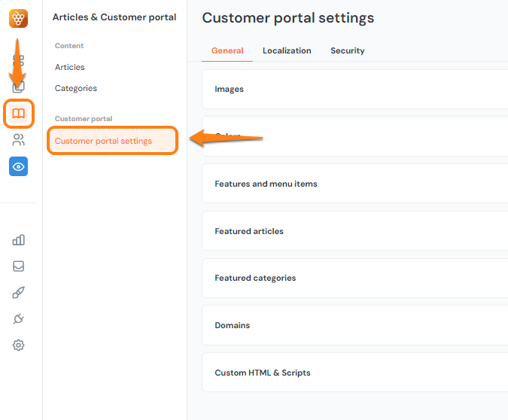The width and height of the screenshot is (508, 420).
Task: Expand the Featured categories section
Action: [354, 278]
